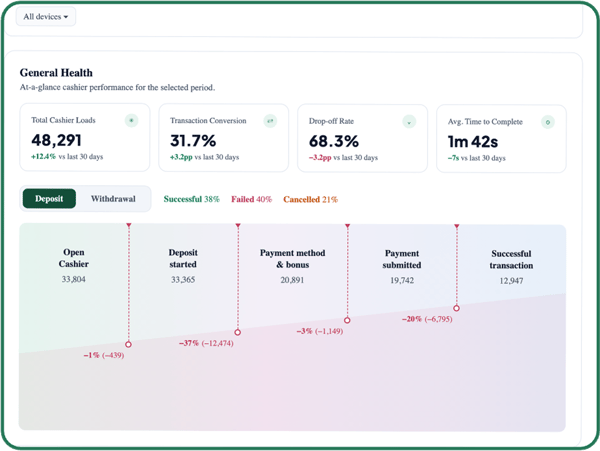Click the 31.7% transaction conversion value

[x=193, y=141]
